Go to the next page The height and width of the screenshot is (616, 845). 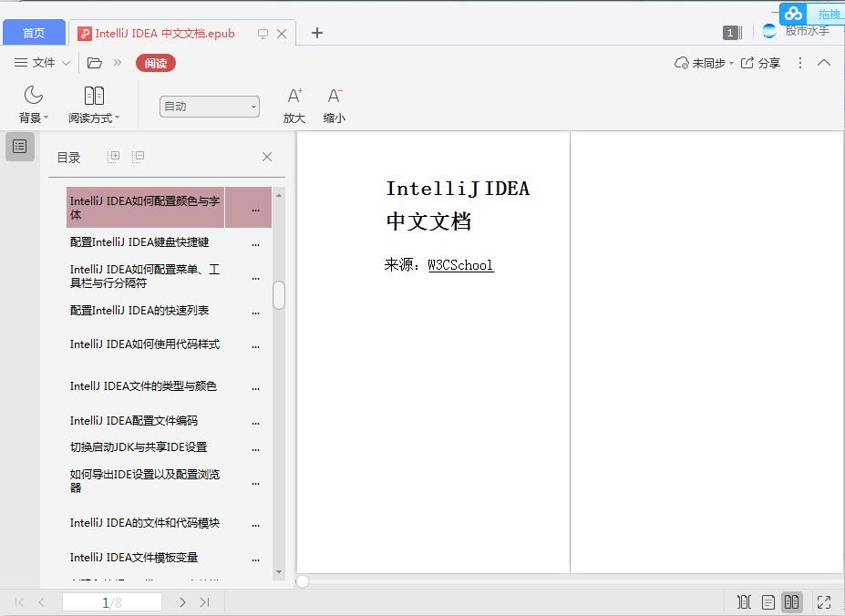[182, 602]
